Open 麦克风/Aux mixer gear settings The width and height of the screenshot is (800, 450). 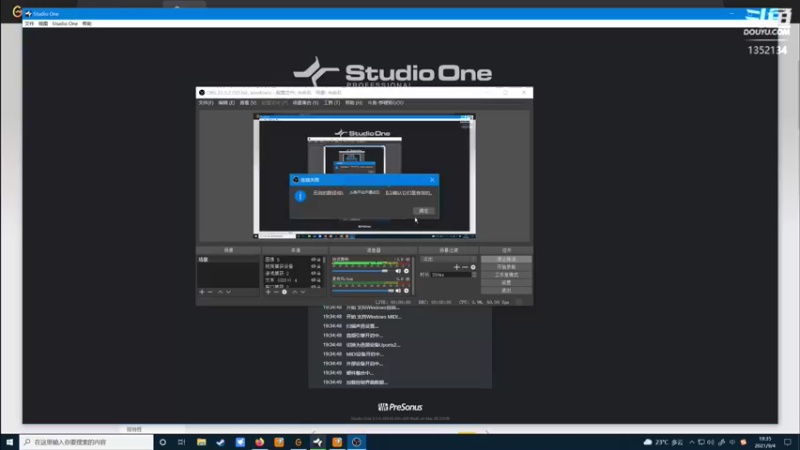[407, 291]
